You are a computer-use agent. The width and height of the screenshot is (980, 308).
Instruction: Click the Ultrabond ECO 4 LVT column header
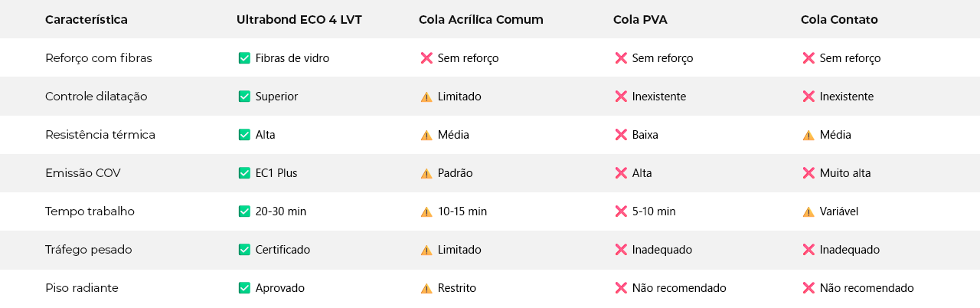coord(299,20)
